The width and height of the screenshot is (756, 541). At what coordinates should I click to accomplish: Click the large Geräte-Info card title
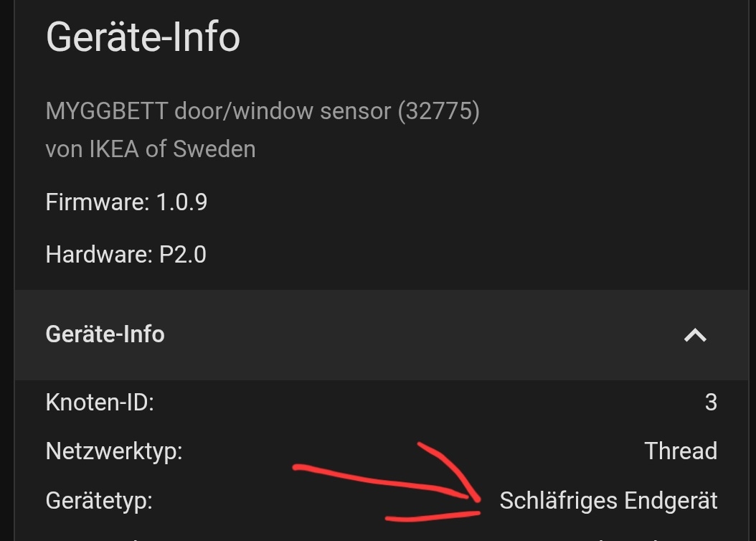coord(143,37)
